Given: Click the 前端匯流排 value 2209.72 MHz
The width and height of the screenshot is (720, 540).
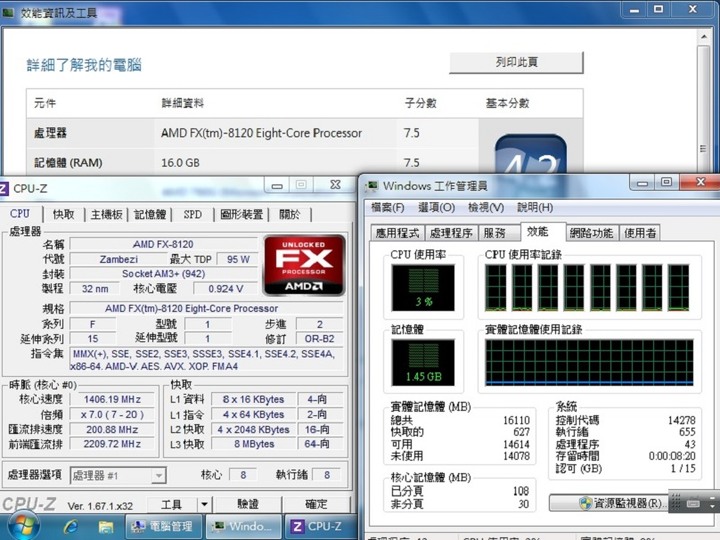Looking at the screenshot, I should pos(112,444).
